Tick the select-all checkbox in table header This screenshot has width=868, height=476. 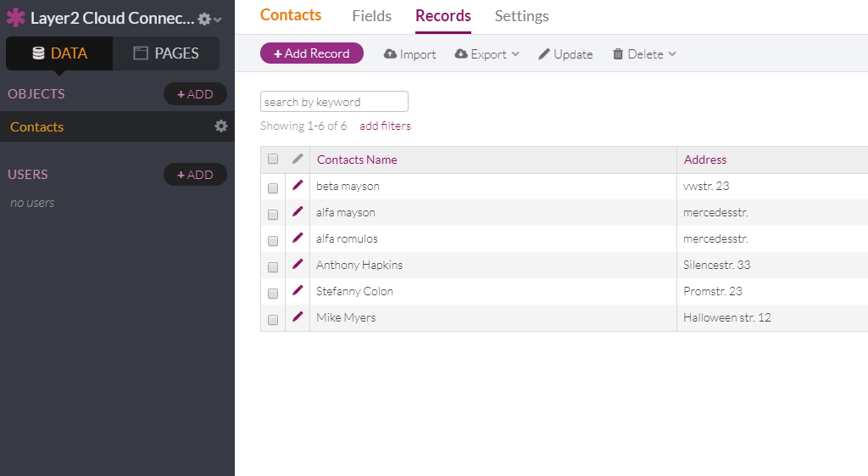(x=273, y=160)
